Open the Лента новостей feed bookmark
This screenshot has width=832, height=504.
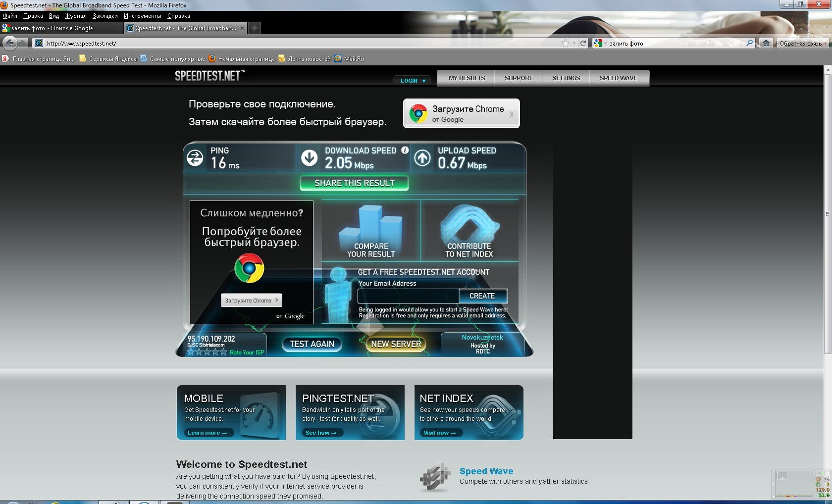point(305,58)
